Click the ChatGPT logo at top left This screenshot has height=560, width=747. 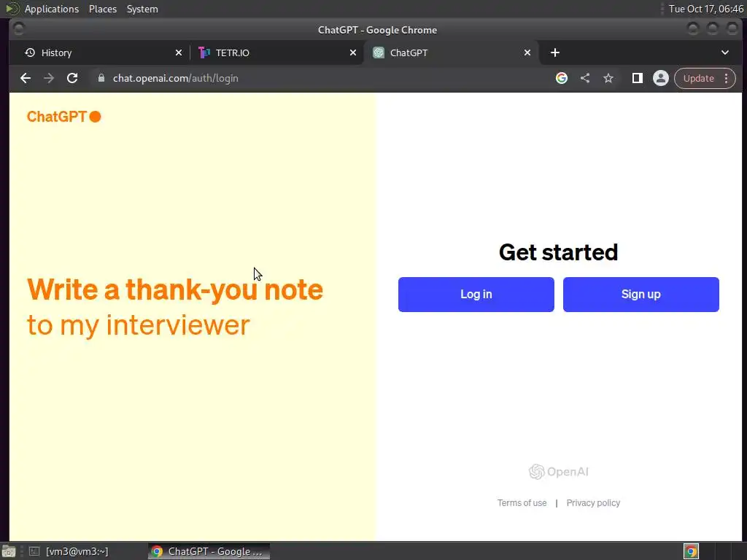[x=64, y=117]
